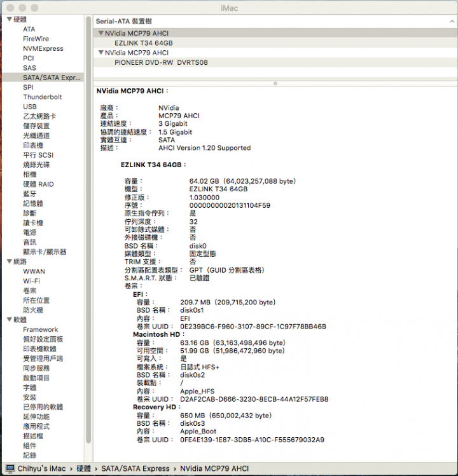This screenshot has width=458, height=476.
Task: Select 延伸功能 extensions item
Action: pyautogui.click(x=36, y=417)
